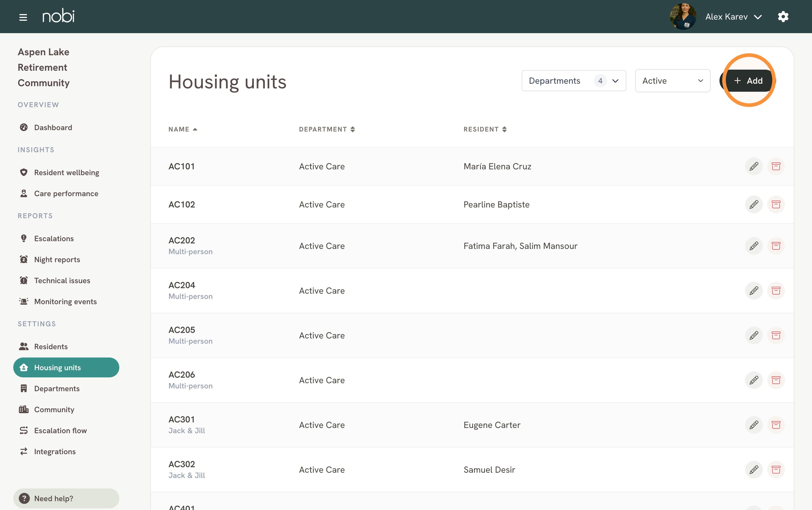Click the nobi logo

pyautogui.click(x=59, y=16)
